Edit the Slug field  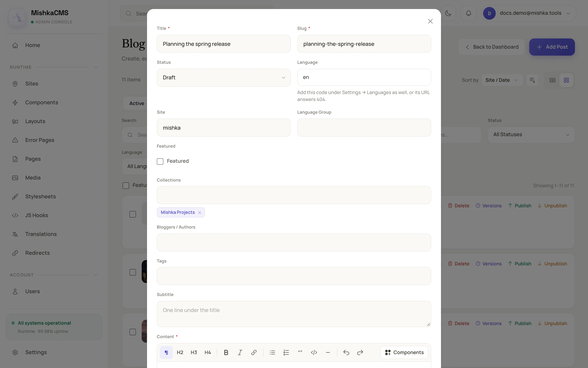coord(364,44)
